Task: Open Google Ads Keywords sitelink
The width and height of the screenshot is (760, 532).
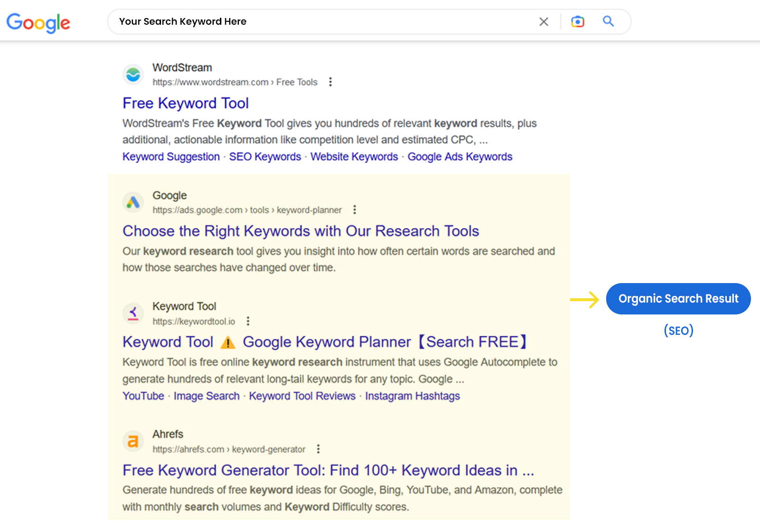Action: [x=460, y=157]
